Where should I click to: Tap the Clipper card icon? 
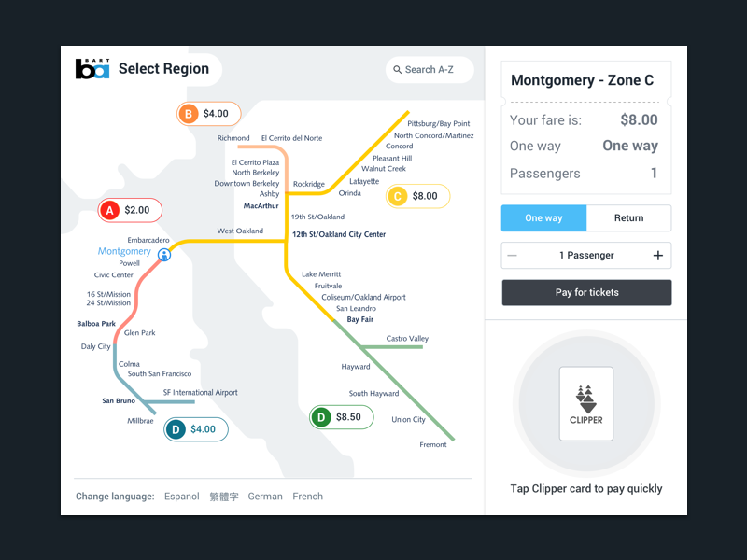[586, 404]
